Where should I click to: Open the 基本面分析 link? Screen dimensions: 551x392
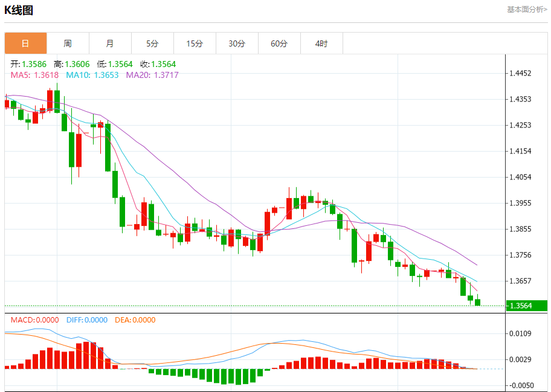(x=527, y=10)
